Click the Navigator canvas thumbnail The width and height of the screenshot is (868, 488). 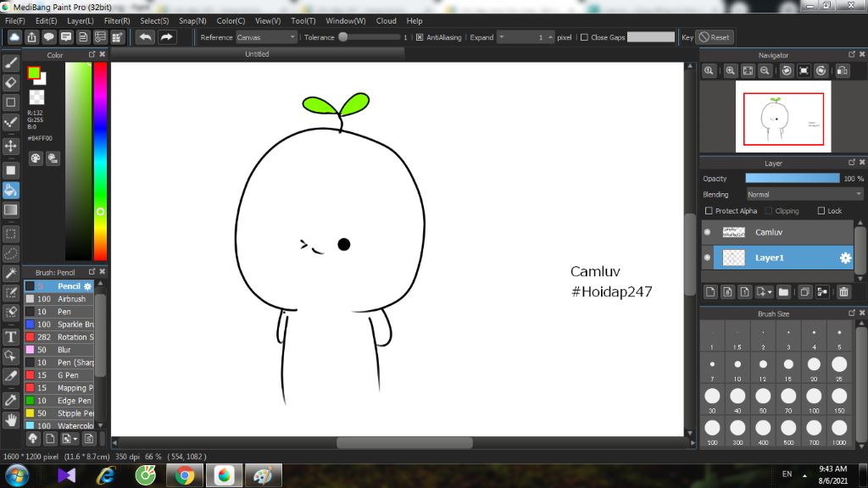783,117
